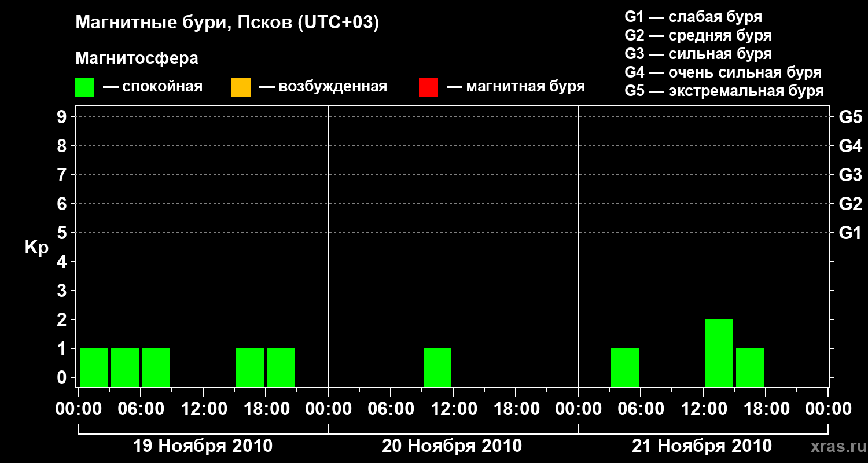
Task: Click the 15:00–18:00 bar on 19 November
Action: [250, 367]
